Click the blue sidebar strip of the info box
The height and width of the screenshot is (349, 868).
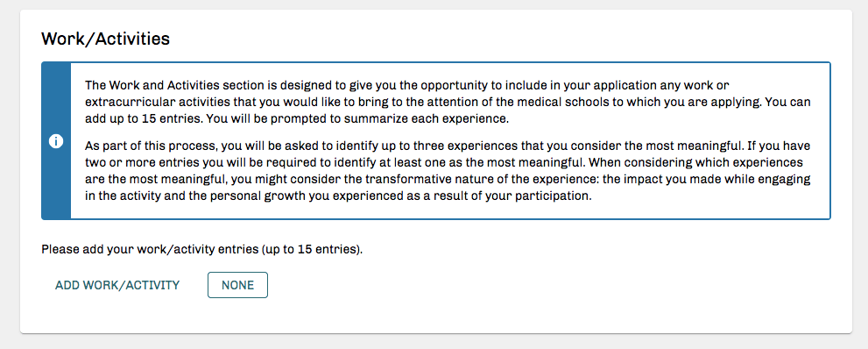pyautogui.click(x=56, y=140)
